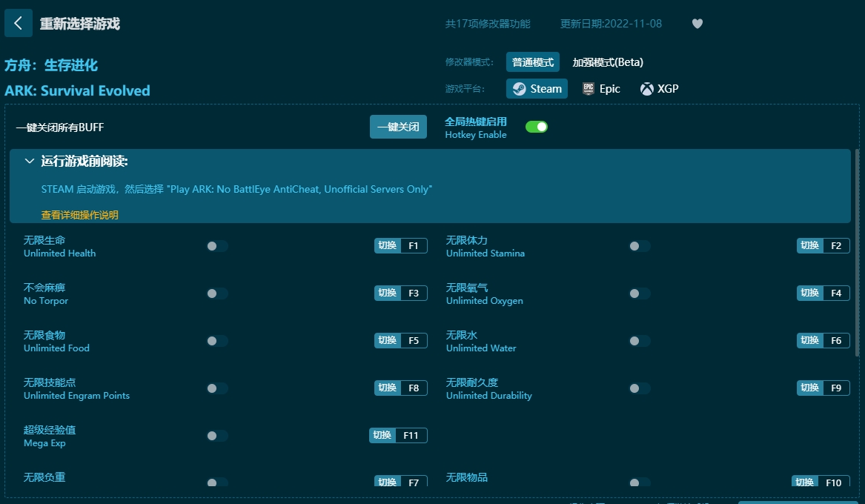
Task: Click 切换 button for F2 hotkey
Action: pyautogui.click(x=810, y=245)
